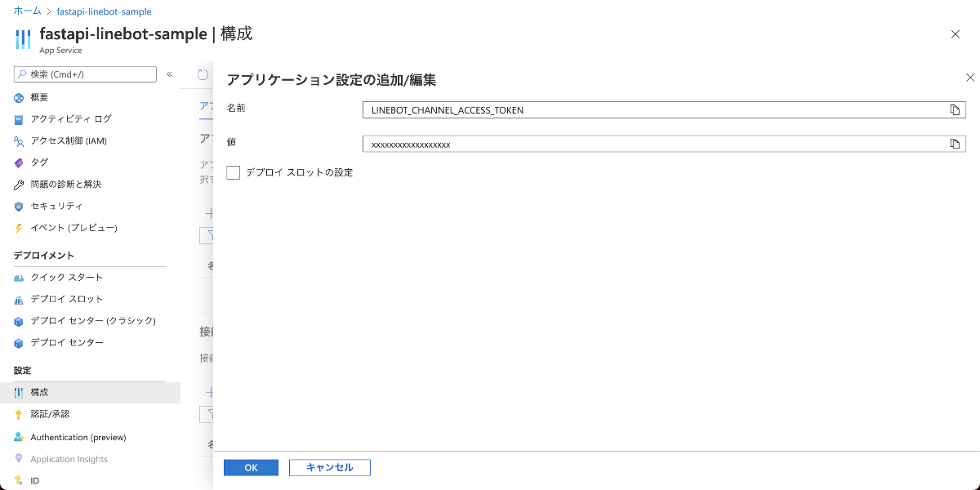Close the fastapi-linebot-sample blade

[955, 33]
